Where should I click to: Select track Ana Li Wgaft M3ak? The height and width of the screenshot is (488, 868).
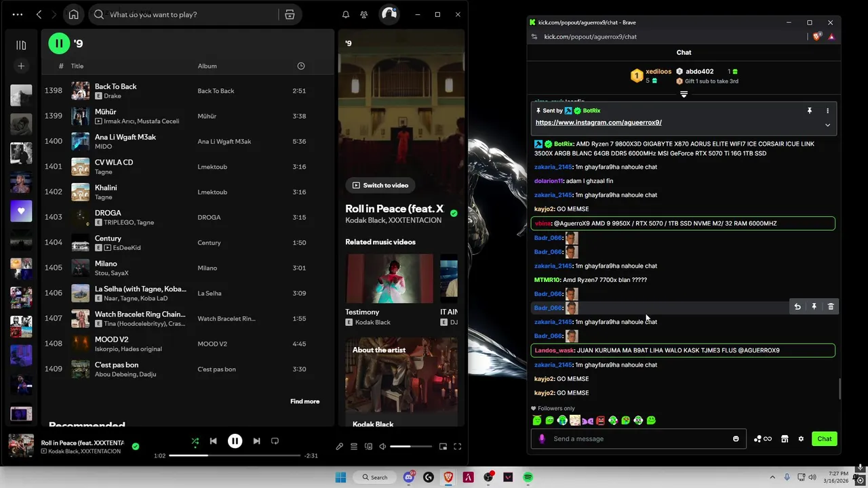[x=188, y=141]
